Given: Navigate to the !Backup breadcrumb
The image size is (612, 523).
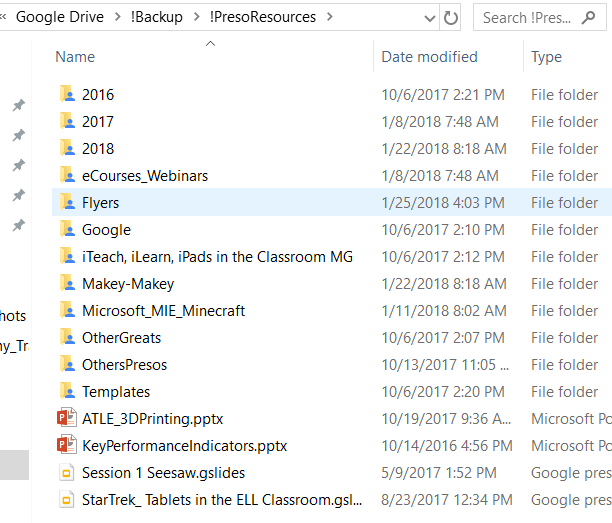Looking at the screenshot, I should click(x=157, y=17).
